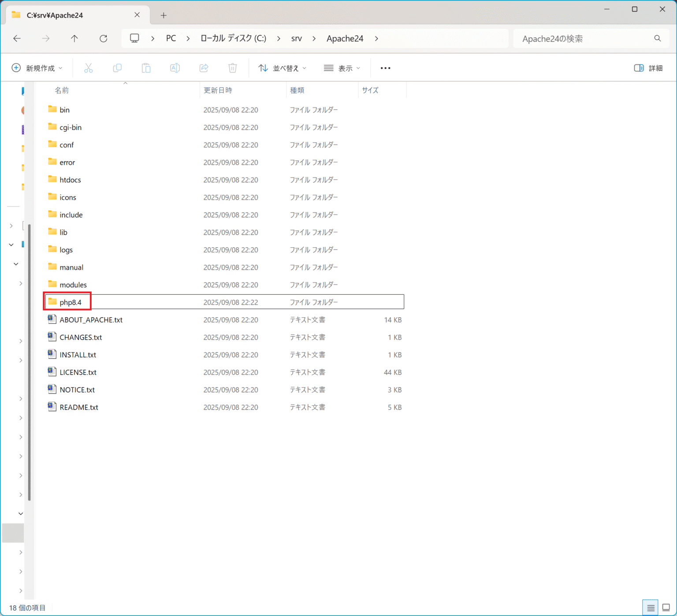Viewport: 677px width, 616px height.
Task: Click the Apache24の検索 search box
Action: tap(584, 39)
